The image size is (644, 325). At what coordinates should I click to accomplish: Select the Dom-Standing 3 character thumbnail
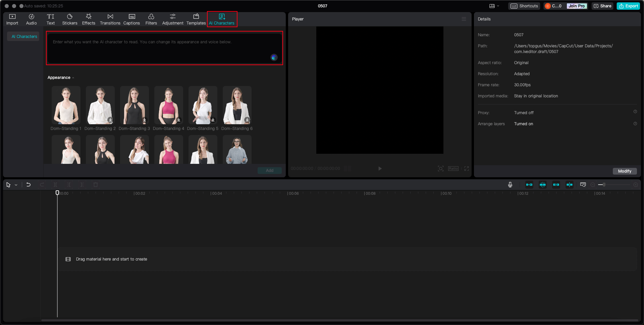tap(134, 105)
